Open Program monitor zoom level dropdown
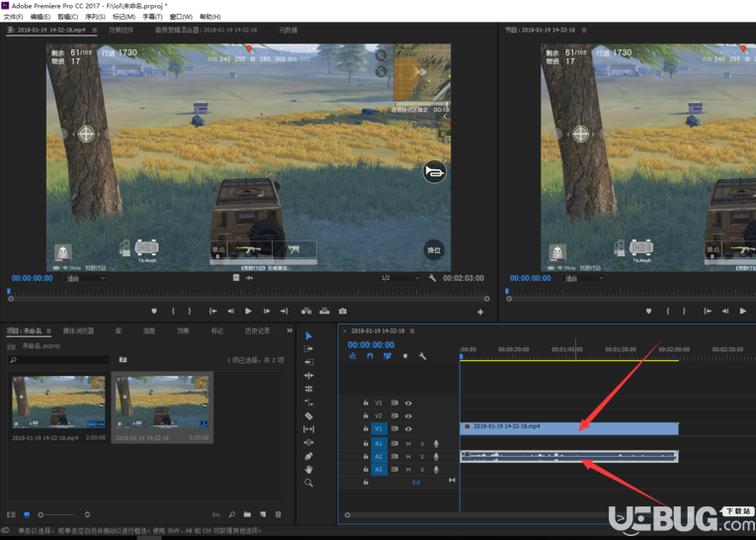756x540 pixels. click(583, 278)
